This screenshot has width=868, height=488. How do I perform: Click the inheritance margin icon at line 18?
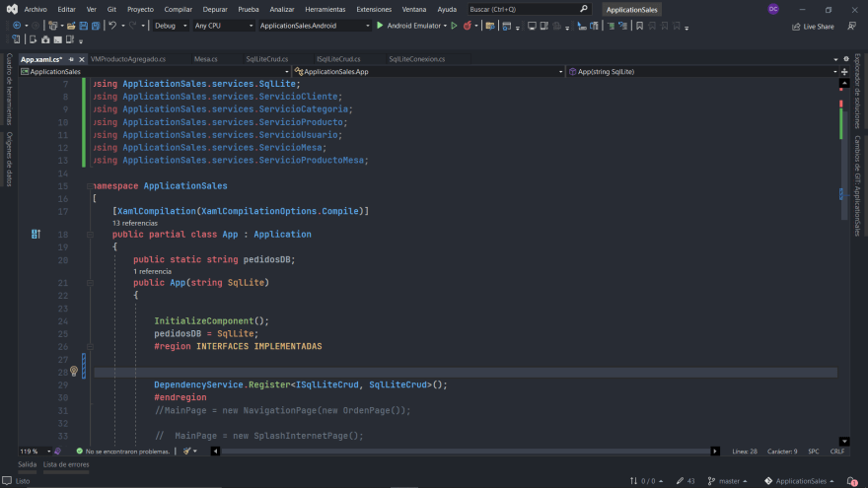click(36, 234)
